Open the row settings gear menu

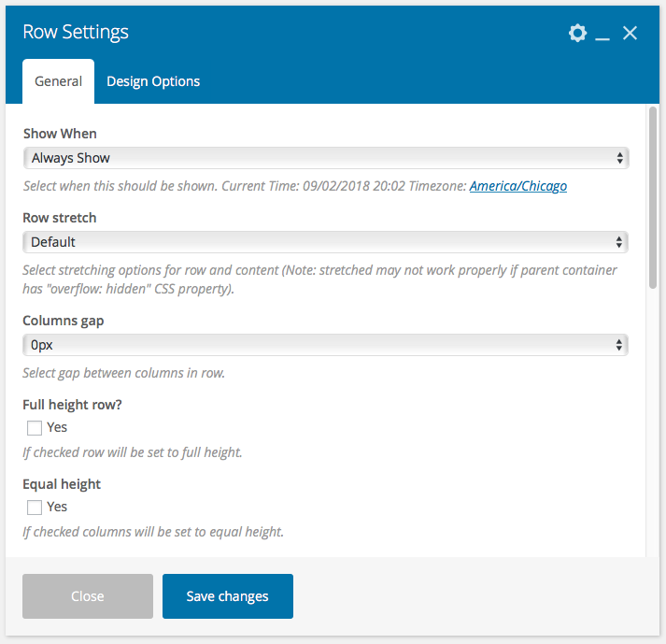577,33
